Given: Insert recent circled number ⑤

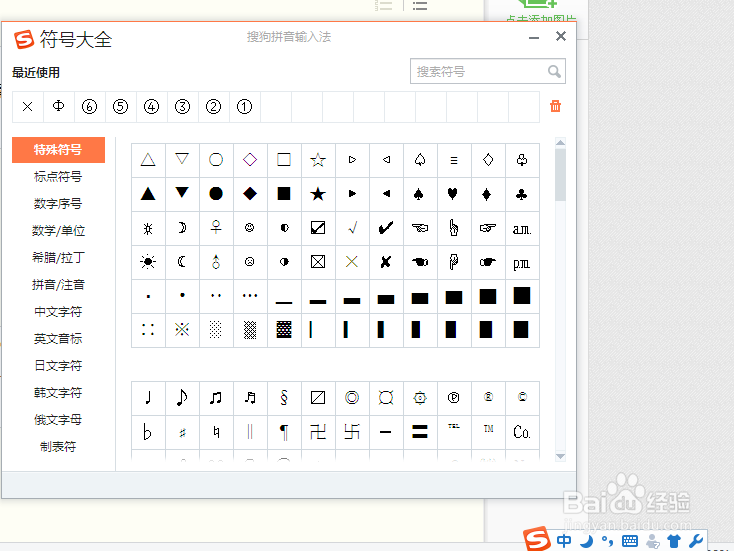Looking at the screenshot, I should tap(120, 107).
